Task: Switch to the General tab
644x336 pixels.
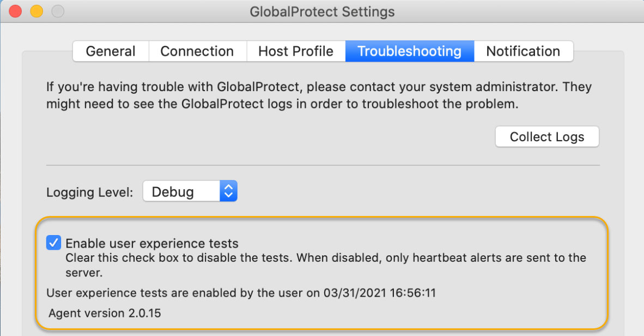Action: 111,51
